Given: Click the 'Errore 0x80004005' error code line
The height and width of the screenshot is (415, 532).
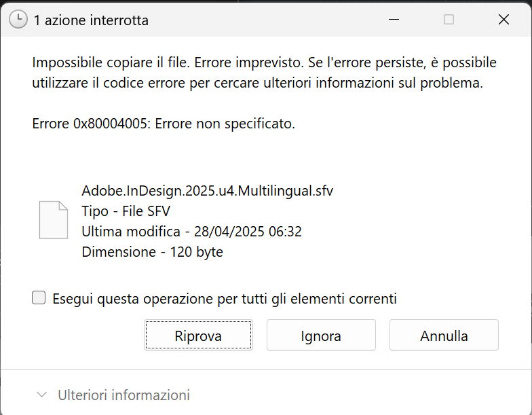Looking at the screenshot, I should point(164,124).
